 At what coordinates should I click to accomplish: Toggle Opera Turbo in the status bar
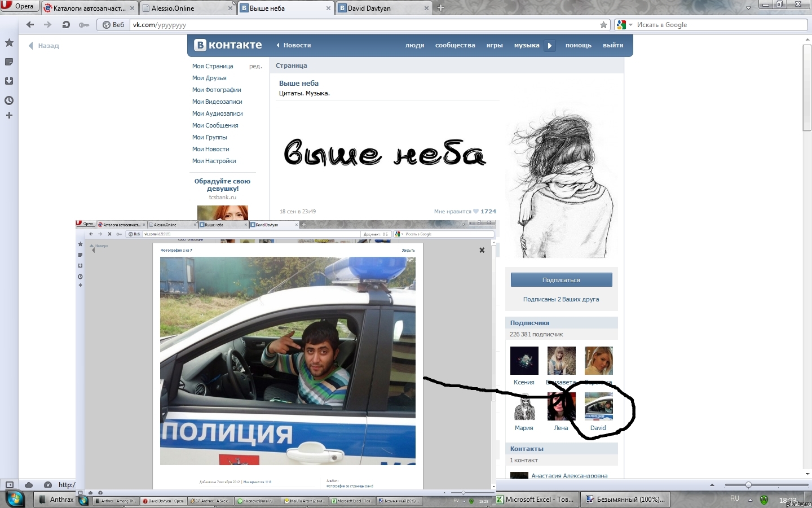pos(48,485)
